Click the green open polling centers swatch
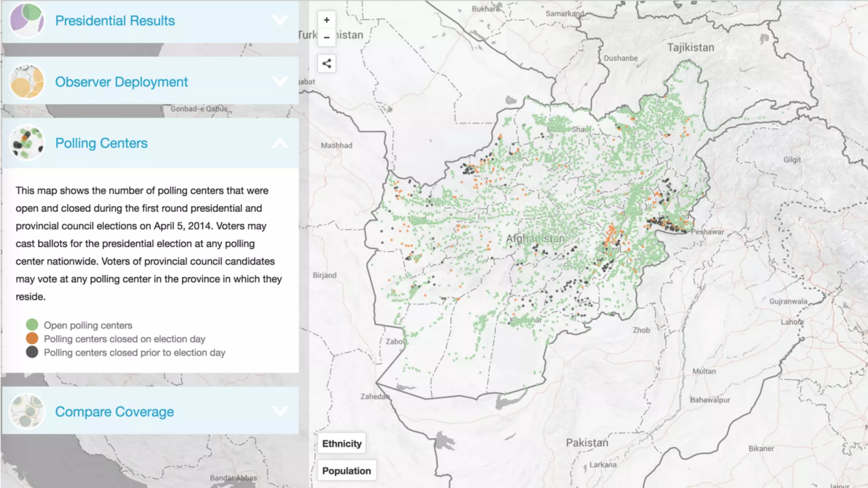The width and height of the screenshot is (868, 488). click(32, 325)
